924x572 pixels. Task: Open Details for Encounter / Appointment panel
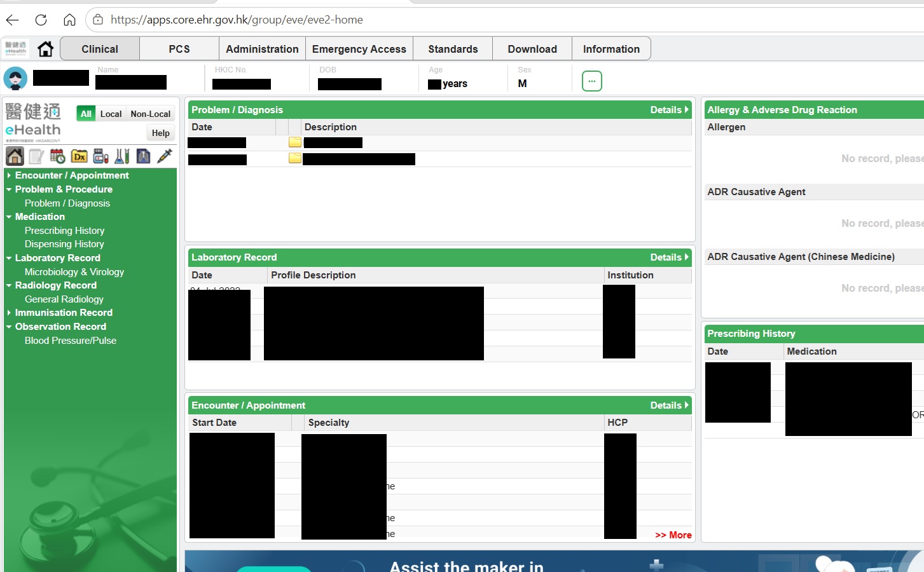pos(669,405)
